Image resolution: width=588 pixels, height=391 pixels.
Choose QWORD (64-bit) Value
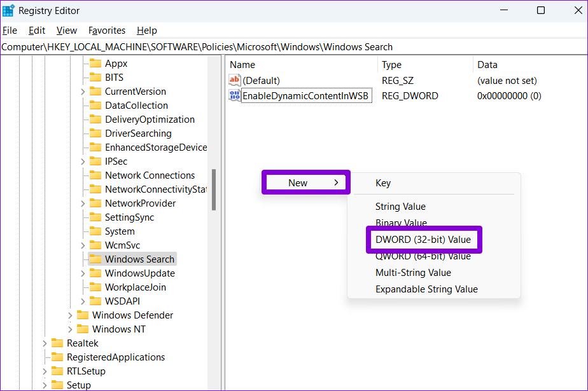[x=434, y=256]
